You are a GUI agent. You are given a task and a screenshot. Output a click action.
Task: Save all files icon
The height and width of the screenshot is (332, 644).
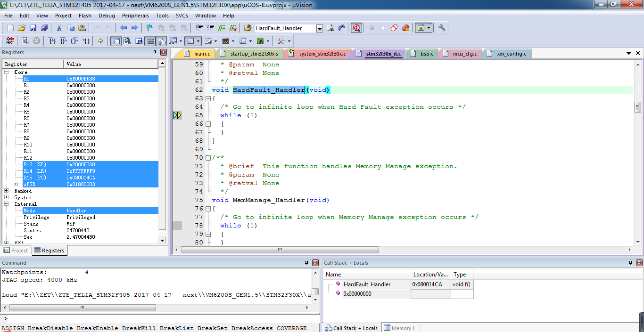click(44, 28)
